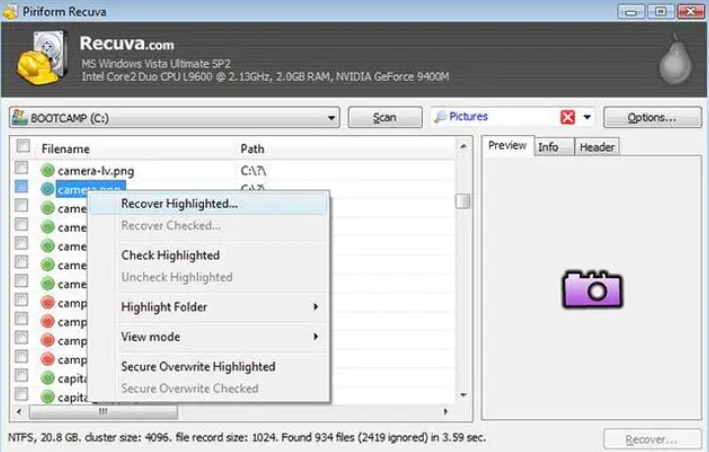Image resolution: width=709 pixels, height=452 pixels.
Task: Open the filter dropdown arrow beside red X
Action: click(x=587, y=117)
